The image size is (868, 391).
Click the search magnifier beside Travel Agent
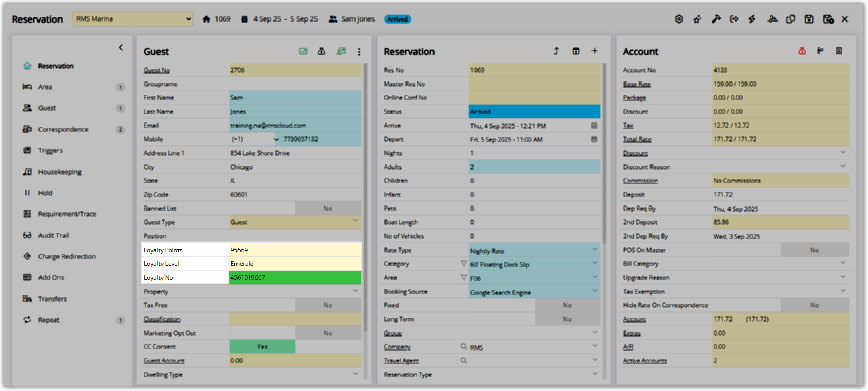(464, 361)
